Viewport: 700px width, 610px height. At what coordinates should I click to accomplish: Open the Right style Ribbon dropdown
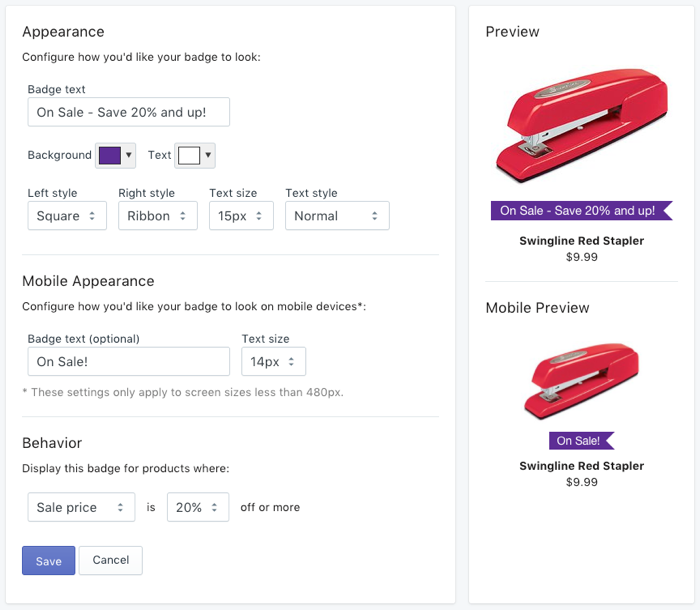(157, 216)
